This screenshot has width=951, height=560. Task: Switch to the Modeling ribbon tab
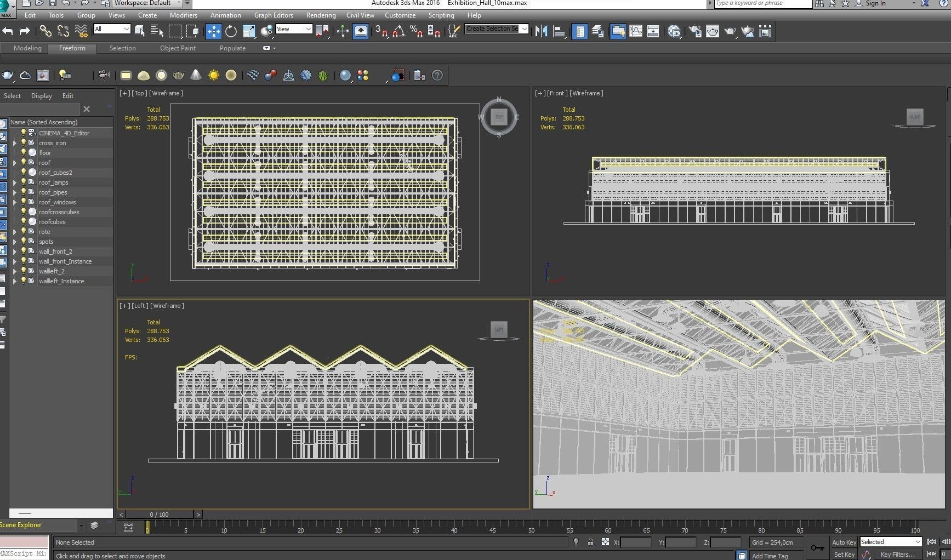(x=27, y=48)
